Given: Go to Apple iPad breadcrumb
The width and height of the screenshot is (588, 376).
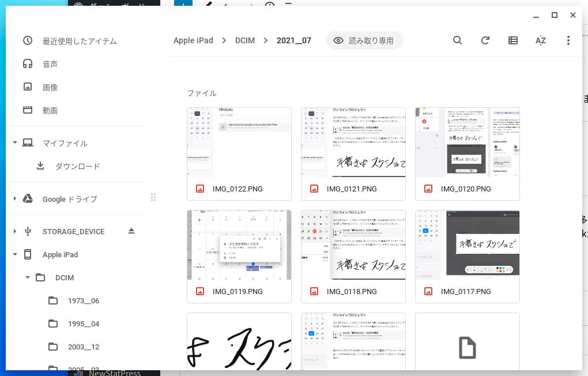Looking at the screenshot, I should [193, 40].
